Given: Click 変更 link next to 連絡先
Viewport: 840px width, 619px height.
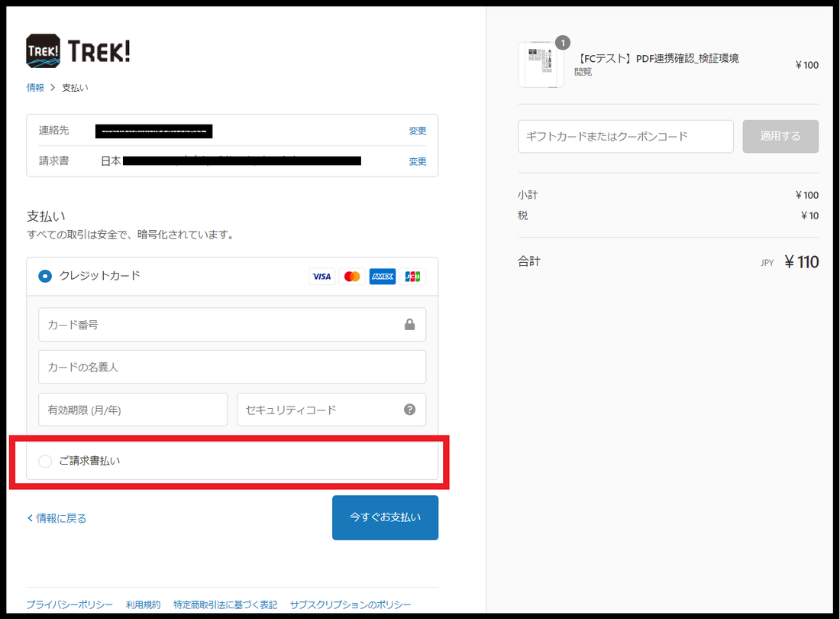Looking at the screenshot, I should 418,131.
